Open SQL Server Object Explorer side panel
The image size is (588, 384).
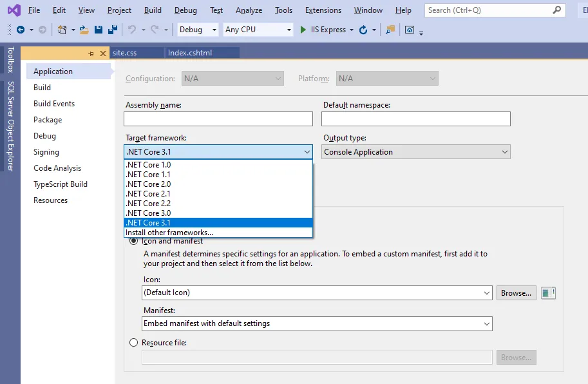click(x=10, y=126)
